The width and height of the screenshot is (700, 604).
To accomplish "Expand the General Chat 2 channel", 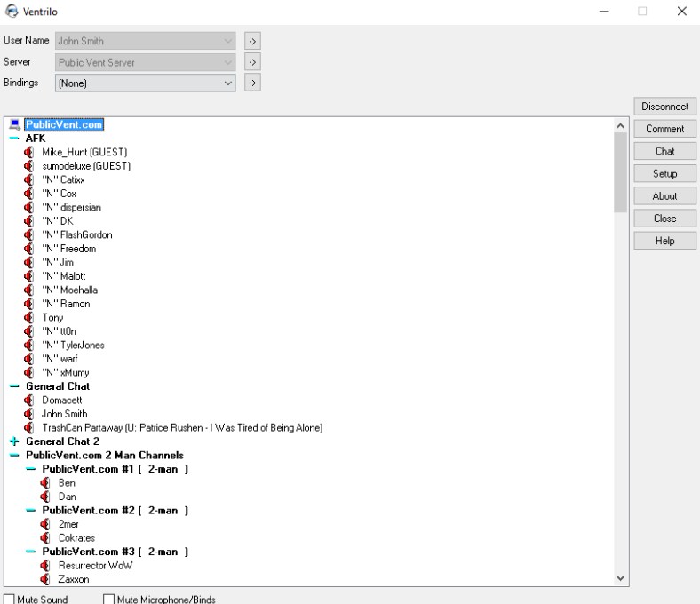I will click(x=14, y=441).
